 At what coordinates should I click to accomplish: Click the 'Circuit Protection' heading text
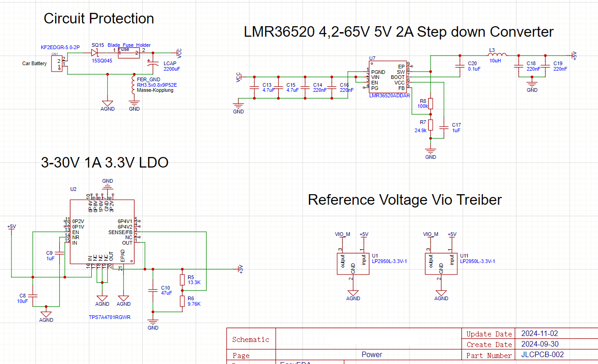coord(99,18)
